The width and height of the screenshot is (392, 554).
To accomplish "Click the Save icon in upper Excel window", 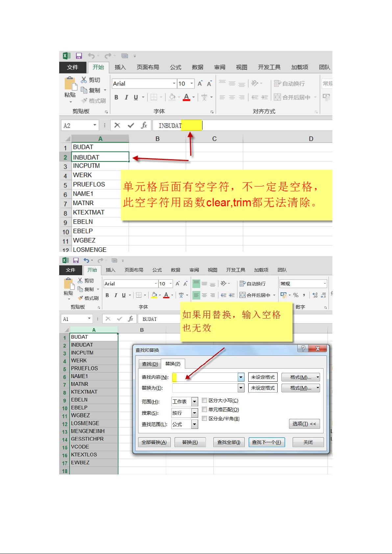I will point(79,56).
